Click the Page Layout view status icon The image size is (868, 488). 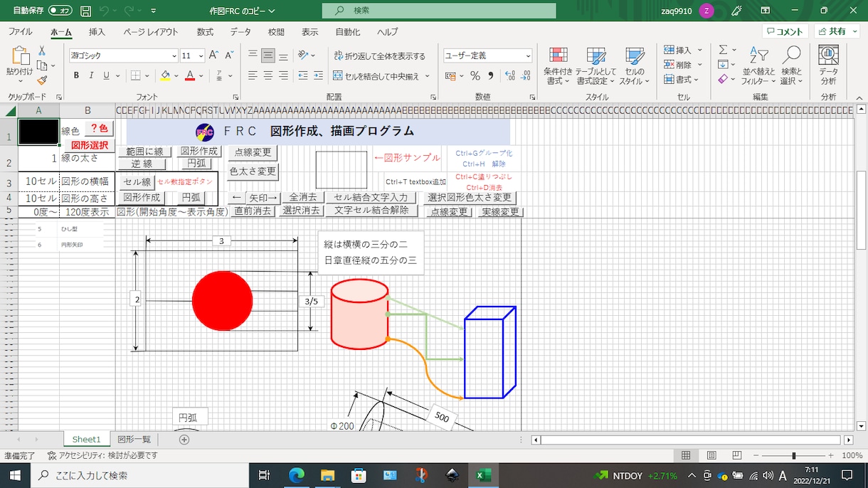711,455
